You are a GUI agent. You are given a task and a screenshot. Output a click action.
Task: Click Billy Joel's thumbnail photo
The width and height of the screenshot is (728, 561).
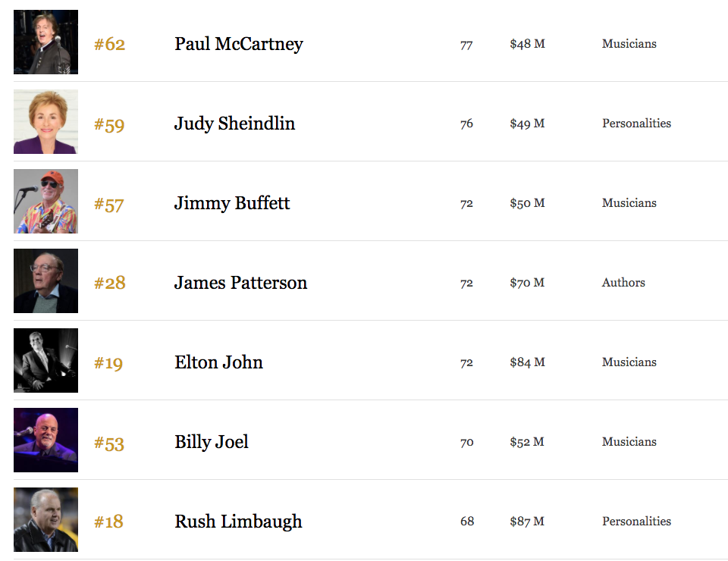point(45,440)
